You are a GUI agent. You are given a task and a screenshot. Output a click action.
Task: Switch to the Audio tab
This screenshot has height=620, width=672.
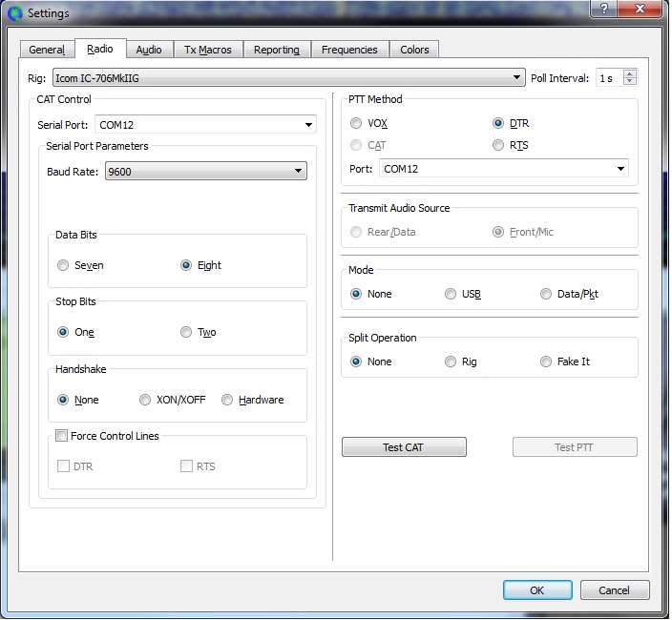pyautogui.click(x=149, y=50)
